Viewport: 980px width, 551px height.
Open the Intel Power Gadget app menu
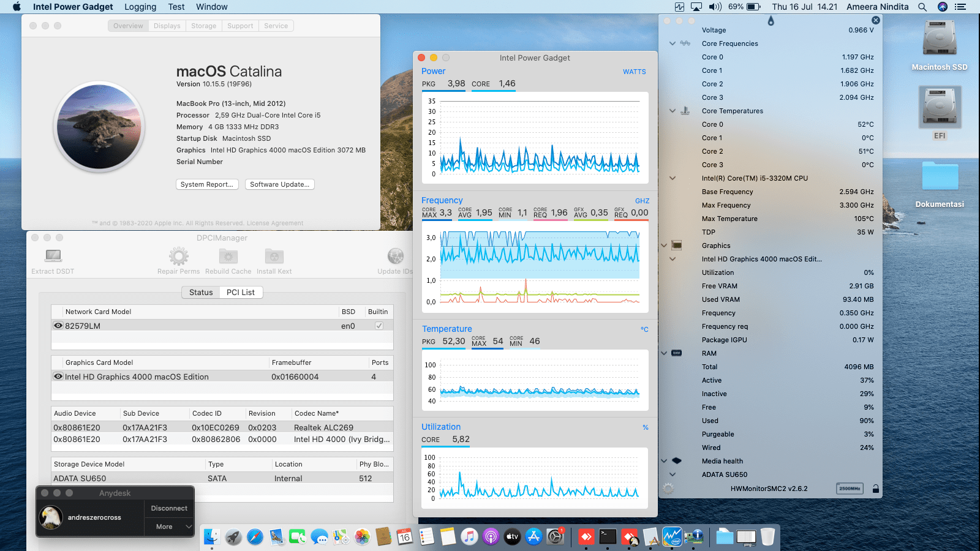(x=73, y=7)
